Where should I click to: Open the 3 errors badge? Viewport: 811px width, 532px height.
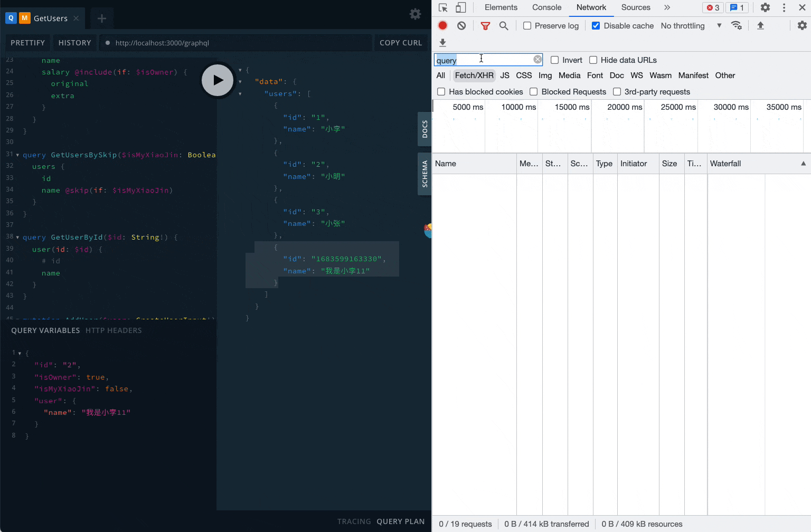(713, 7)
